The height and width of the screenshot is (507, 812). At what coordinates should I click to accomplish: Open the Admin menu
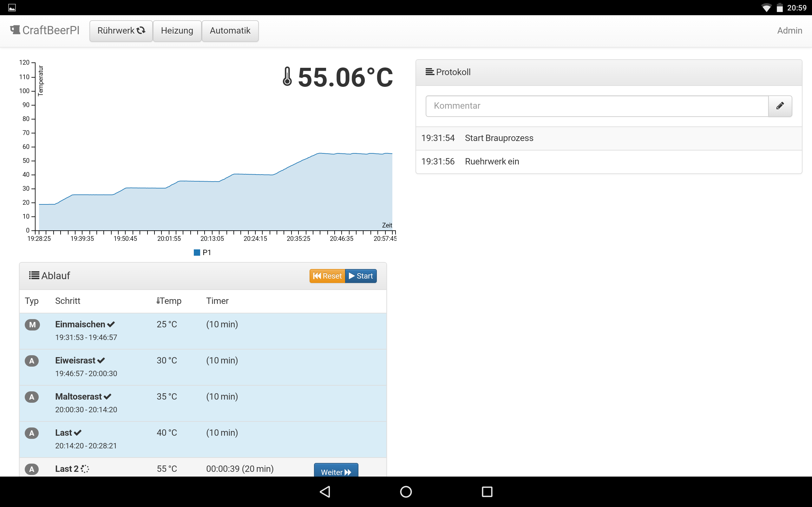pyautogui.click(x=789, y=30)
